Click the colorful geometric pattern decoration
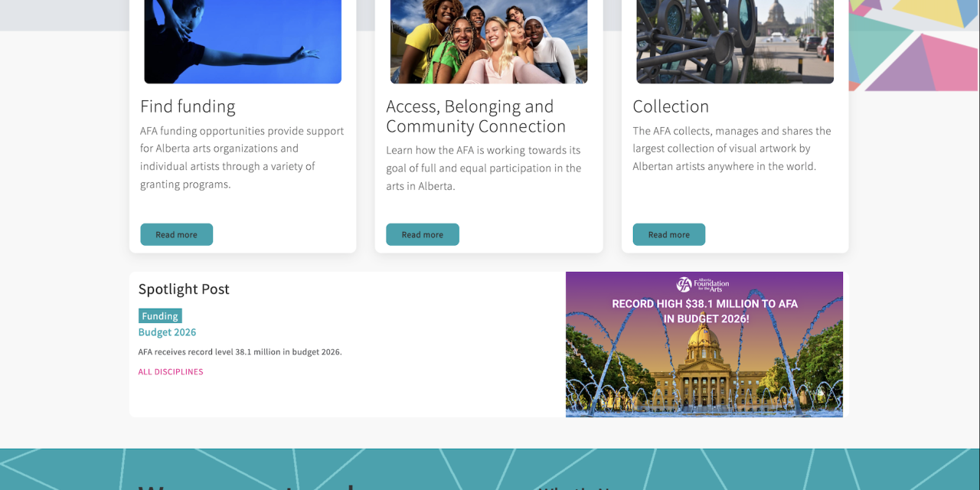Image resolution: width=980 pixels, height=490 pixels. click(914, 45)
